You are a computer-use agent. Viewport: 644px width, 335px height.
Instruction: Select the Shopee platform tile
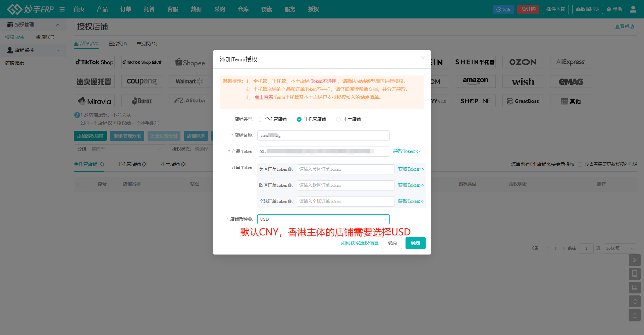pos(190,62)
